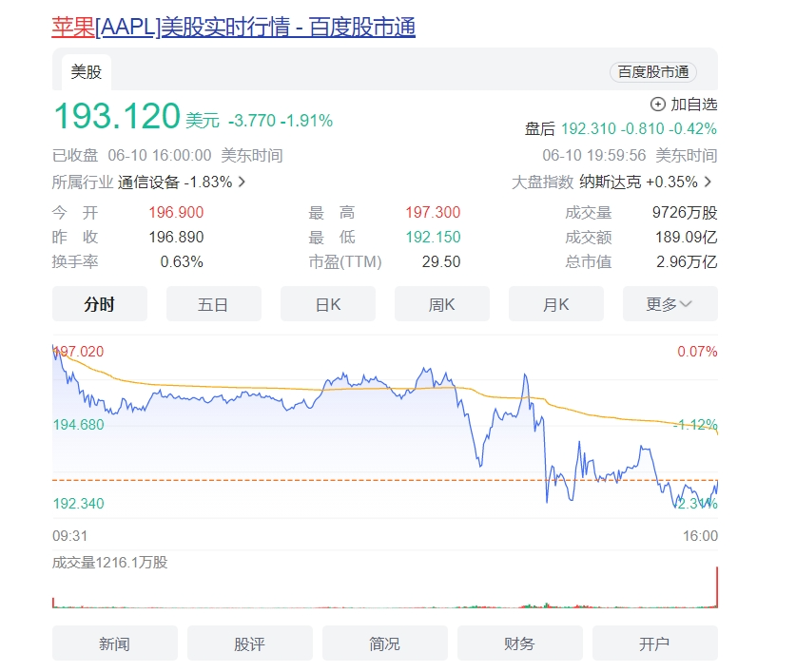Click the 今开 value 196.900
The height and width of the screenshot is (672, 796).
(176, 212)
